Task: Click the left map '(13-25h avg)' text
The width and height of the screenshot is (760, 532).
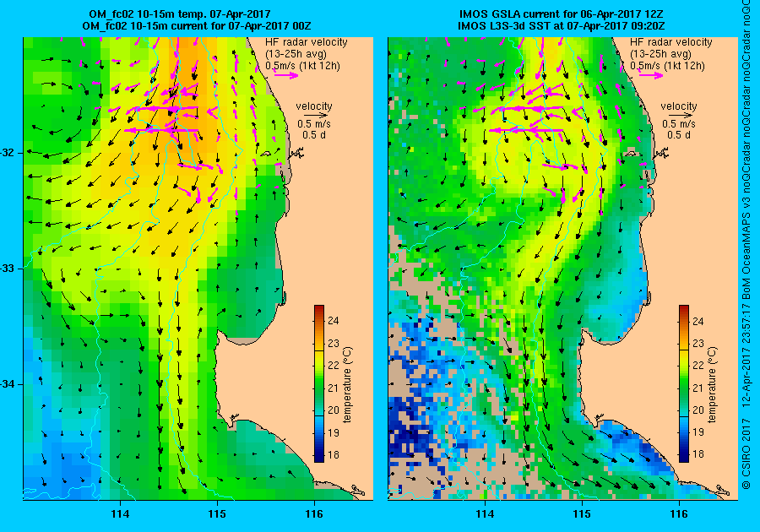Action: pos(296,54)
